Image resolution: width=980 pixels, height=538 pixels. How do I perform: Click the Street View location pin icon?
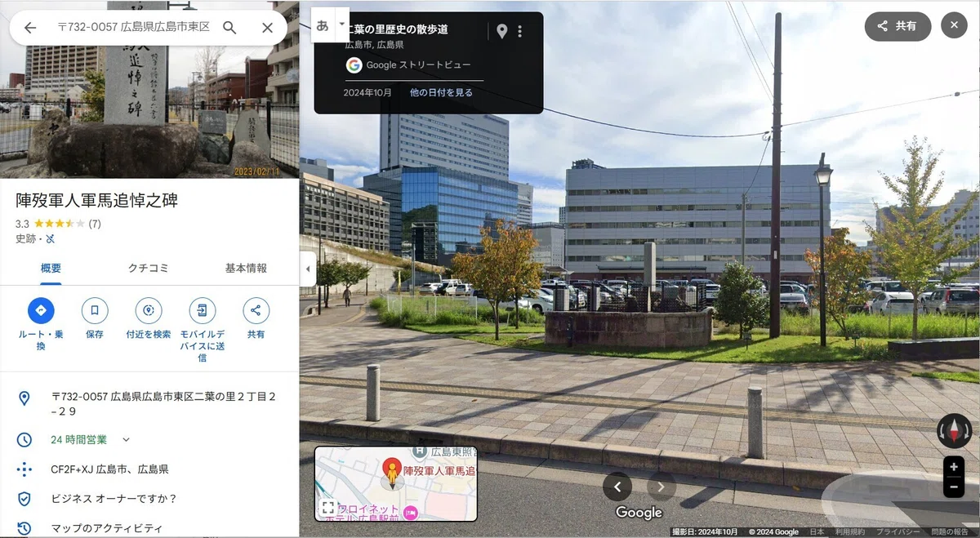501,32
